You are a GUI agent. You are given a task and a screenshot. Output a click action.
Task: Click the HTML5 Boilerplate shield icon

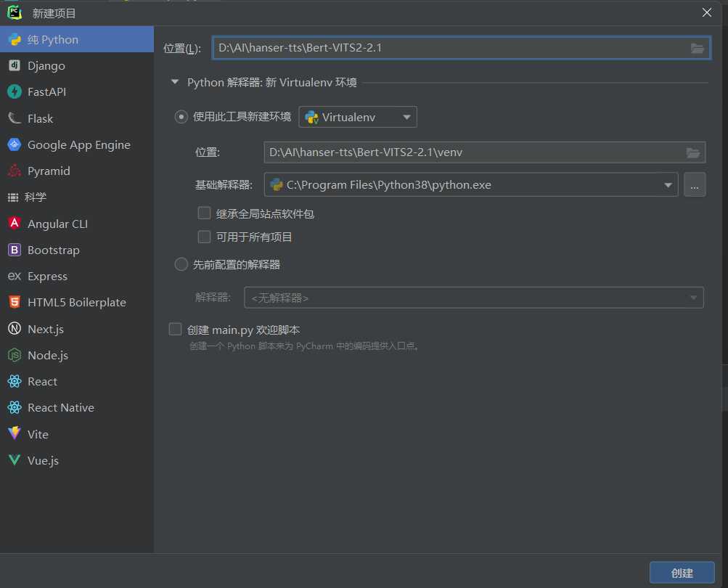point(15,302)
